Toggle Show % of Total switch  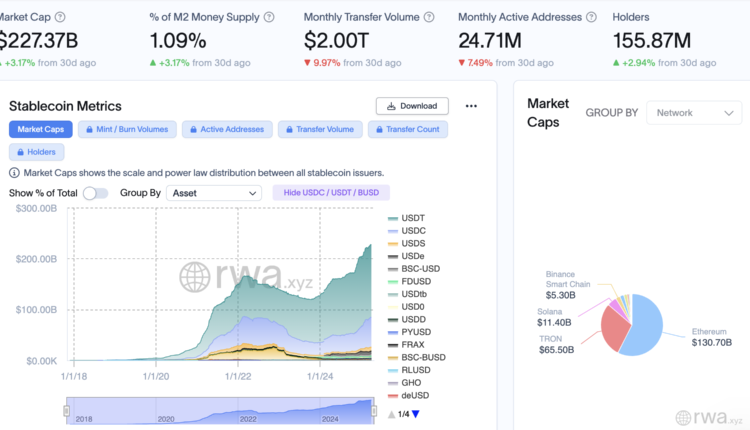tap(95, 193)
